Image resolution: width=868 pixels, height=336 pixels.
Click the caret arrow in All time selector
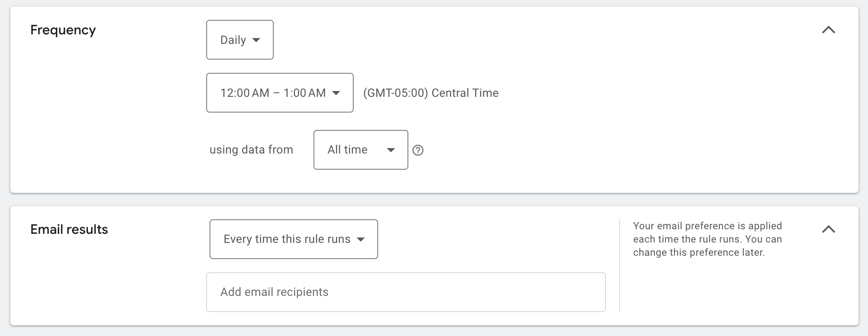point(391,150)
